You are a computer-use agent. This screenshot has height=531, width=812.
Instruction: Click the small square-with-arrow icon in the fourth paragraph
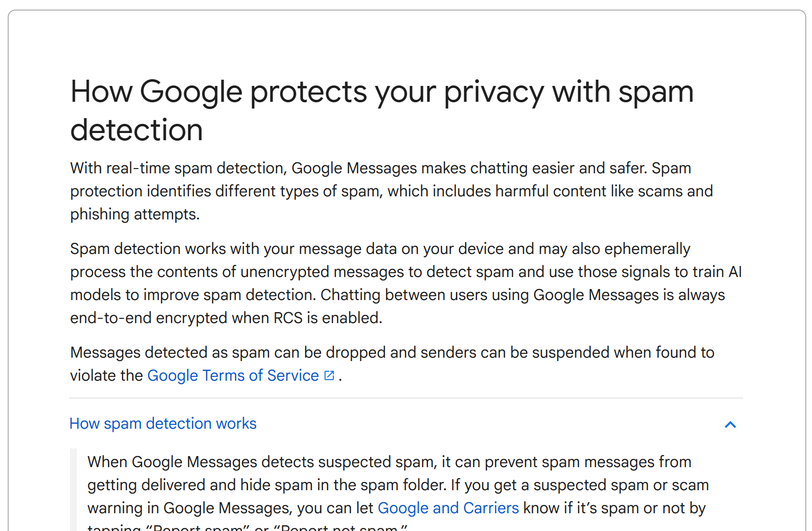329,375
